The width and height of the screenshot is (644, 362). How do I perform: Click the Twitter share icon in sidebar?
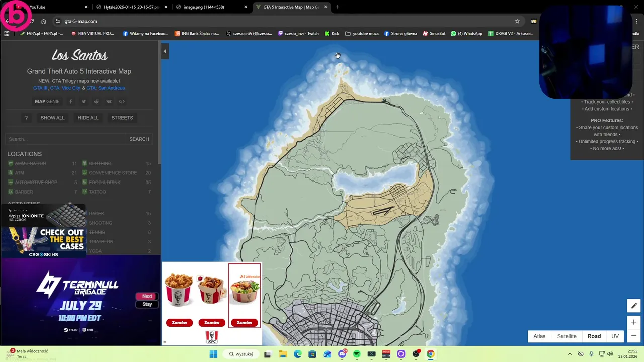click(84, 101)
